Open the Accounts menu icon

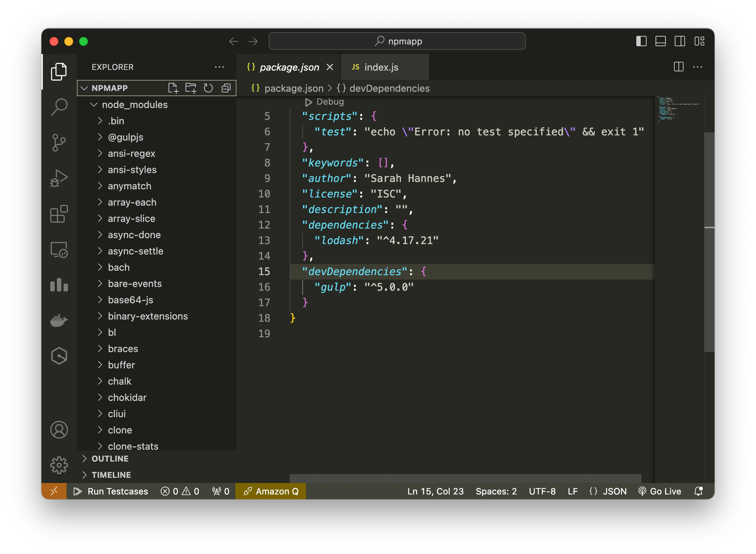tap(59, 430)
